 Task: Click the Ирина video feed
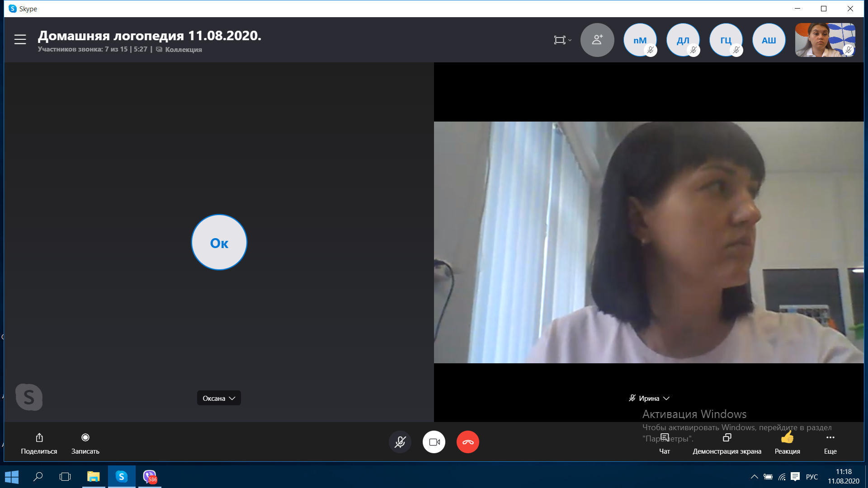(x=649, y=242)
